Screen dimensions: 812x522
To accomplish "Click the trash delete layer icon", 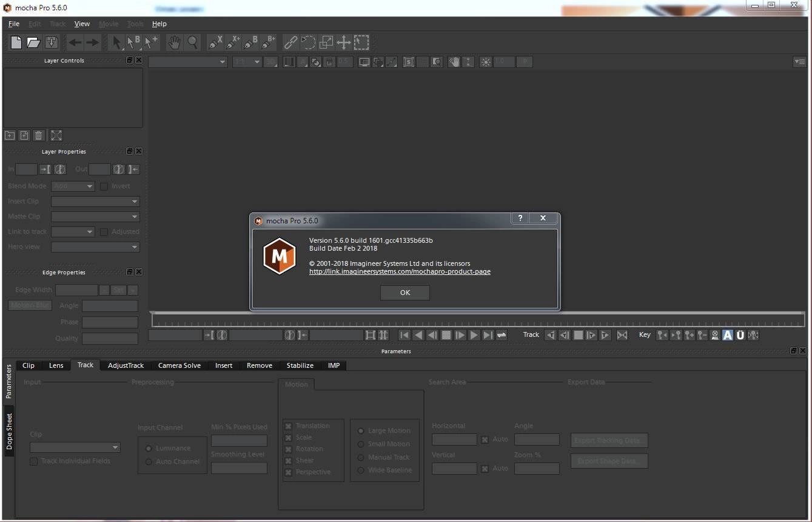I will point(38,135).
